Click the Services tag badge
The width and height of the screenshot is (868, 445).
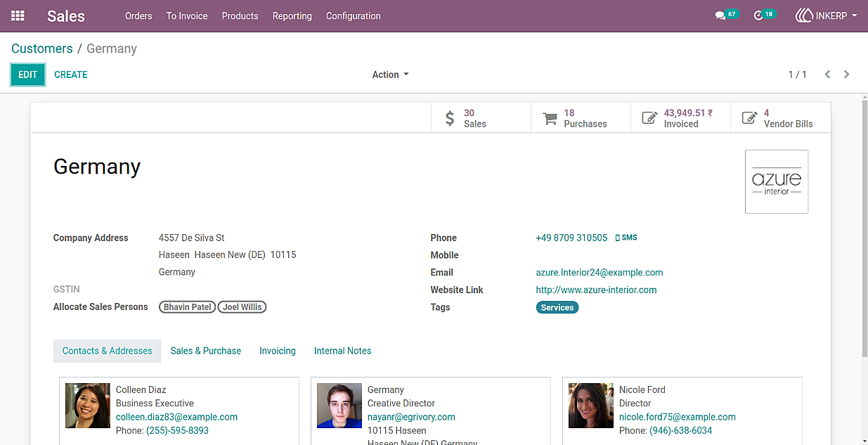coord(557,307)
